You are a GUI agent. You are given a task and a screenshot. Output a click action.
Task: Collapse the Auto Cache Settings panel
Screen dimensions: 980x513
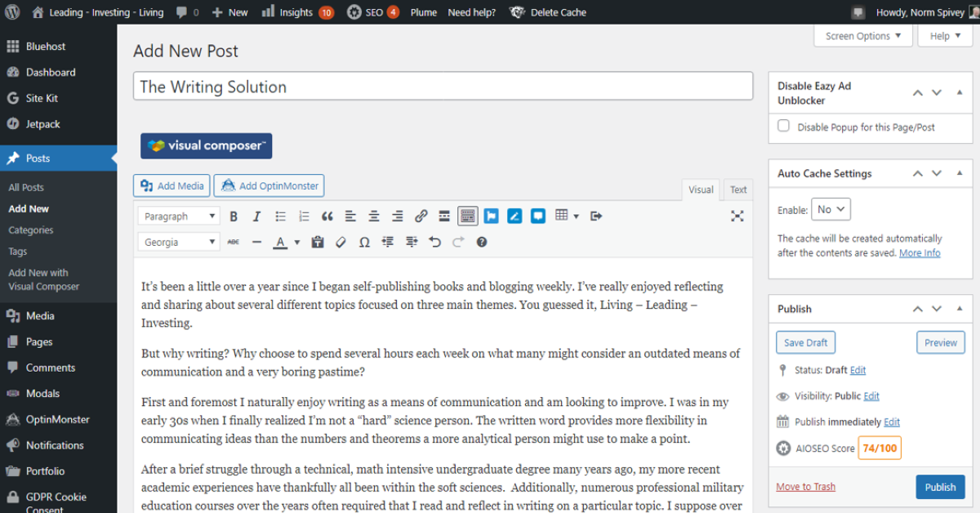coord(959,173)
